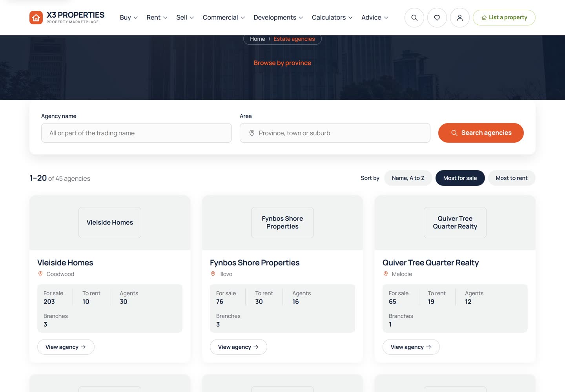Expand the Sell menu
This screenshot has width=565, height=392.
(185, 17)
